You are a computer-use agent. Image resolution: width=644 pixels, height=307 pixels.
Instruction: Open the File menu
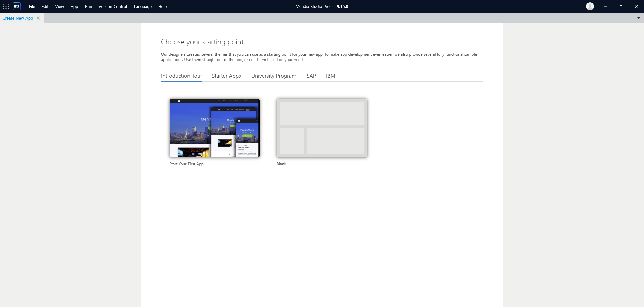click(x=32, y=6)
